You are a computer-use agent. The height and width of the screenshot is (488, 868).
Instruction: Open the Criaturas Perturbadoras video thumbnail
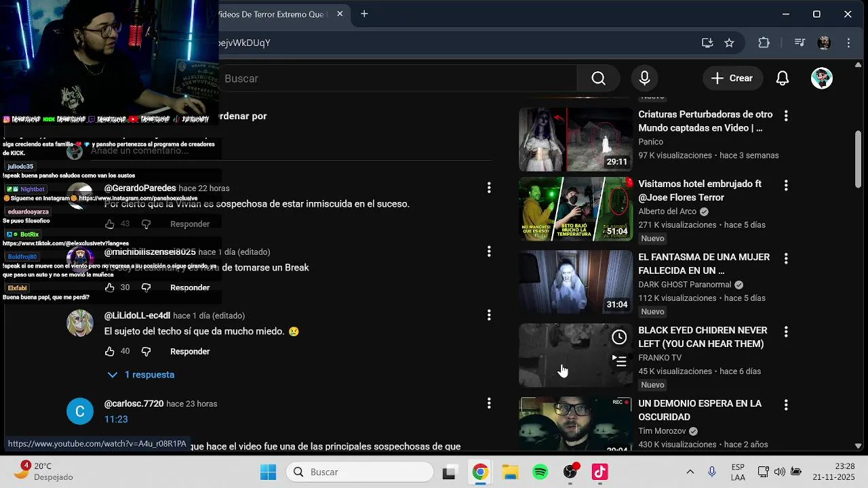pos(576,140)
